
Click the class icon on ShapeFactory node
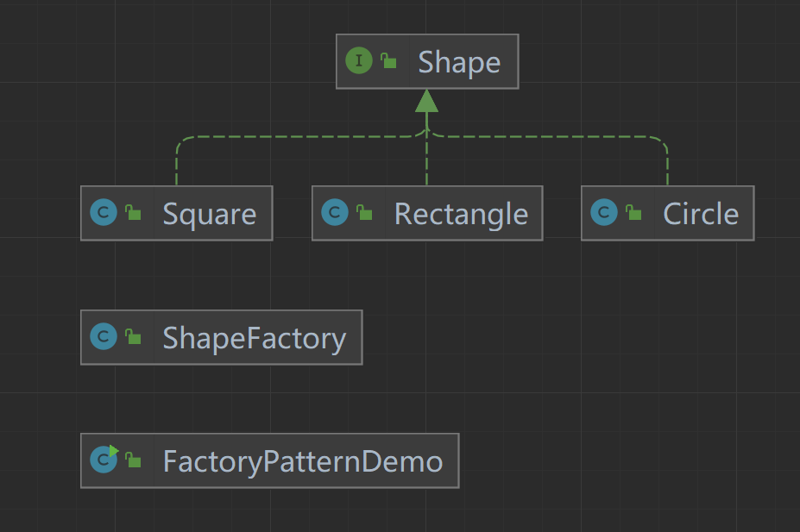[104, 337]
